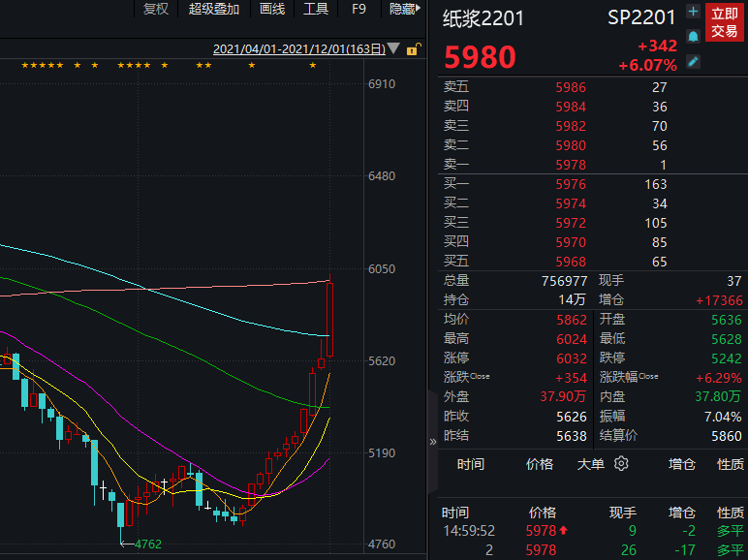Click the 2021/04/01-2021/12/01 date range link
This screenshot has width=748, height=560.
[297, 48]
